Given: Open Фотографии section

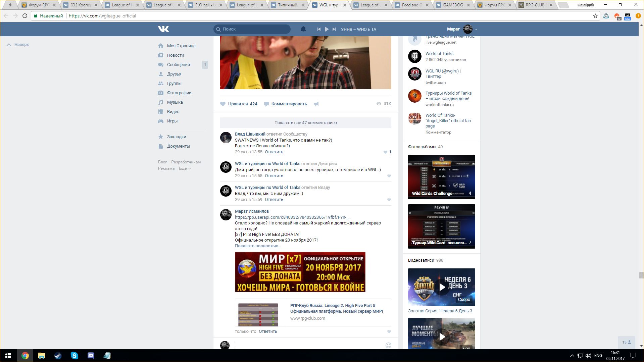Looking at the screenshot, I should [179, 93].
